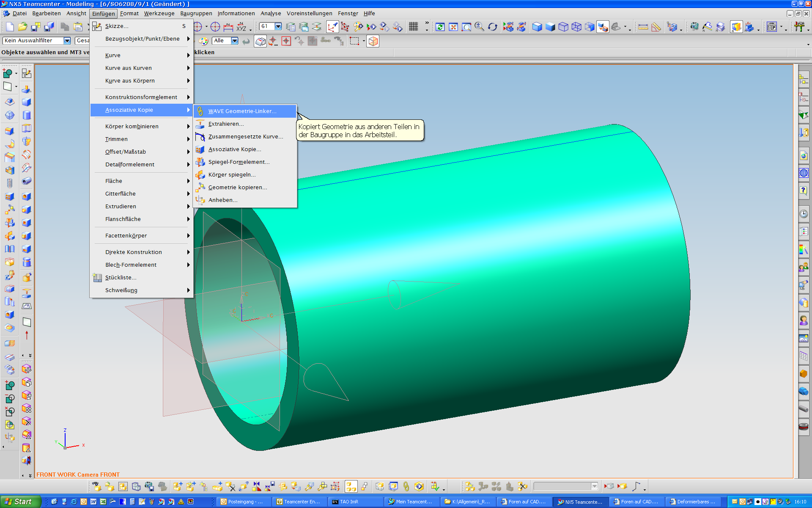This screenshot has height=508, width=812.
Task: Select WAVE Geometrie-Linker menu entry
Action: click(x=242, y=111)
